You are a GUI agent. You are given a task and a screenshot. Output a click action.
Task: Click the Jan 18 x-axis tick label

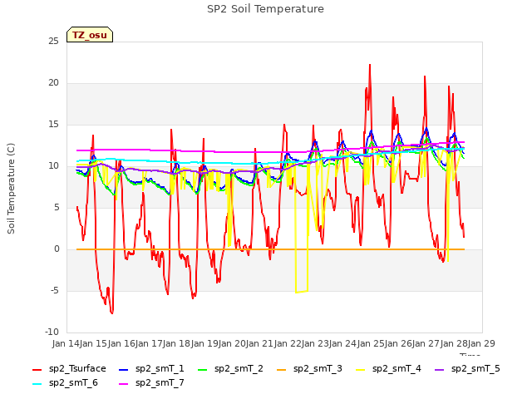pos(177,343)
